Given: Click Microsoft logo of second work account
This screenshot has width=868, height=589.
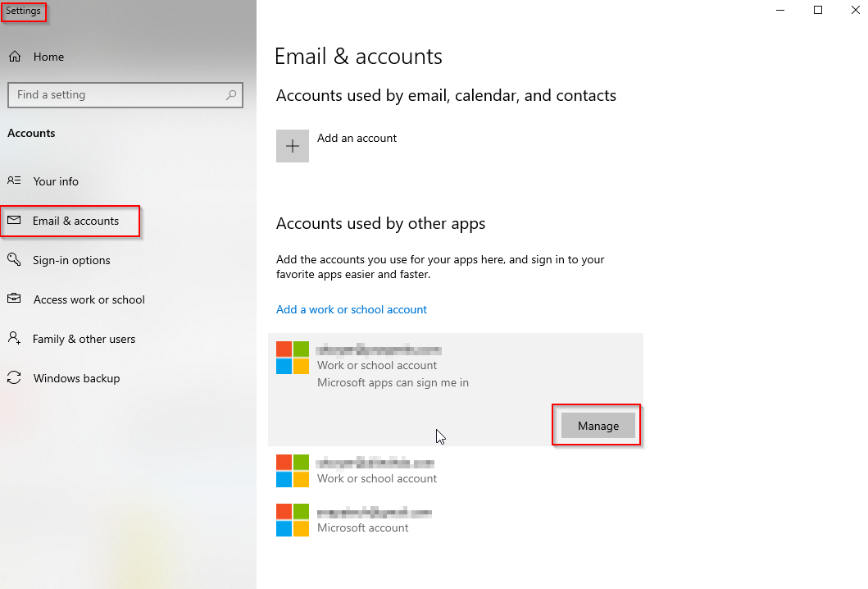Looking at the screenshot, I should click(x=293, y=471).
